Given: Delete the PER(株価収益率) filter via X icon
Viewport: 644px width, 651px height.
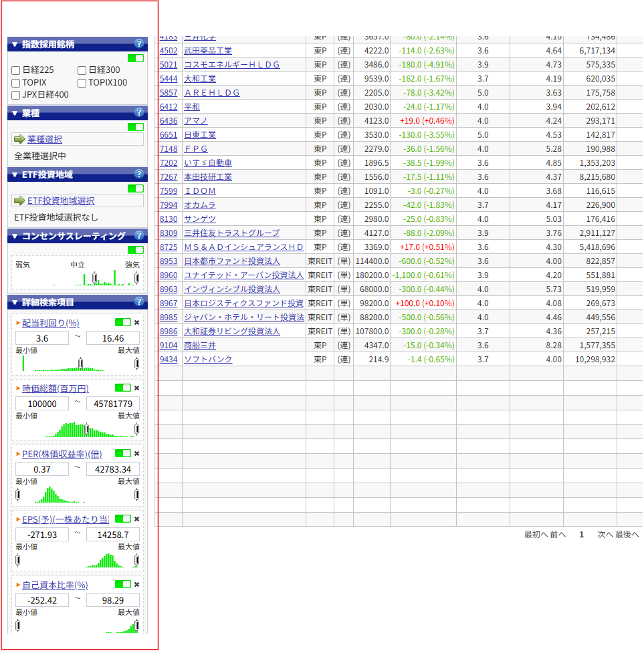Looking at the screenshot, I should click(137, 454).
